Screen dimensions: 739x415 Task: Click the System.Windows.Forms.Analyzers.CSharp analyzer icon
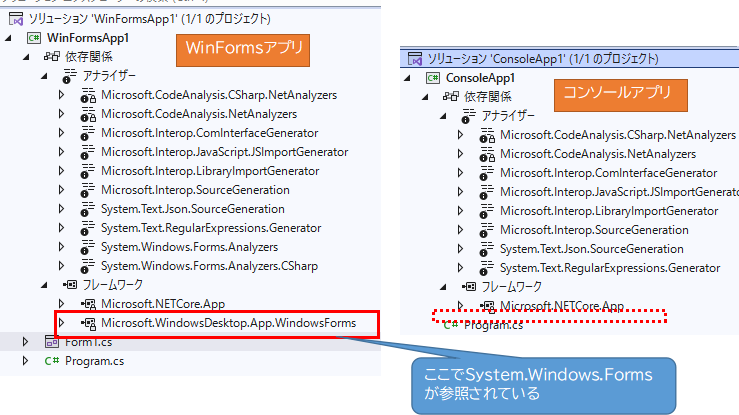click(x=88, y=266)
